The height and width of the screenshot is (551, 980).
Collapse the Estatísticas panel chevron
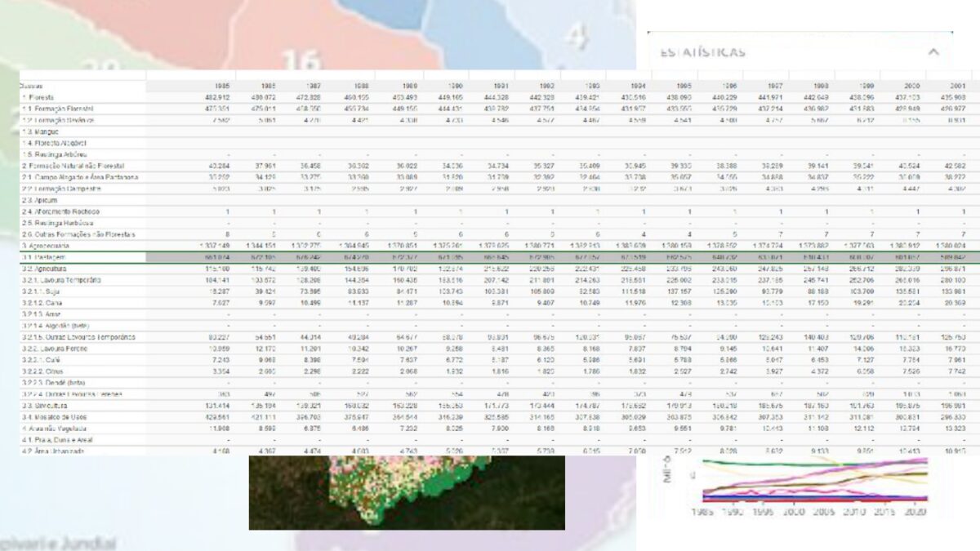pos(933,52)
